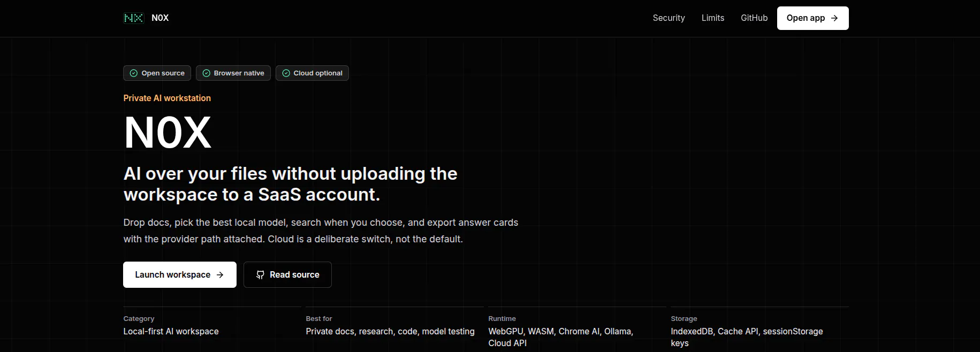The height and width of the screenshot is (352, 980).
Task: Open the Security nav link
Action: tap(668, 18)
